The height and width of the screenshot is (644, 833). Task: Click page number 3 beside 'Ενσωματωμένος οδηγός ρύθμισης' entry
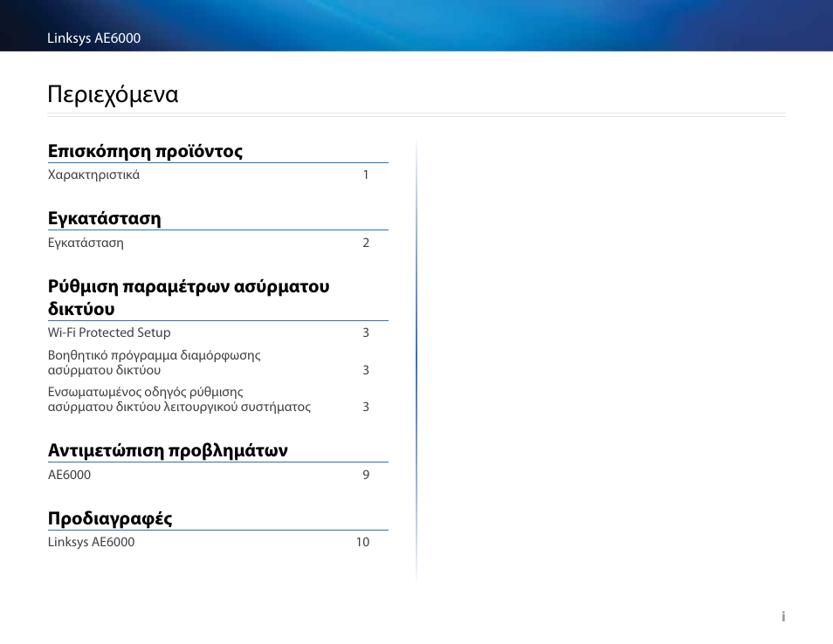(366, 407)
